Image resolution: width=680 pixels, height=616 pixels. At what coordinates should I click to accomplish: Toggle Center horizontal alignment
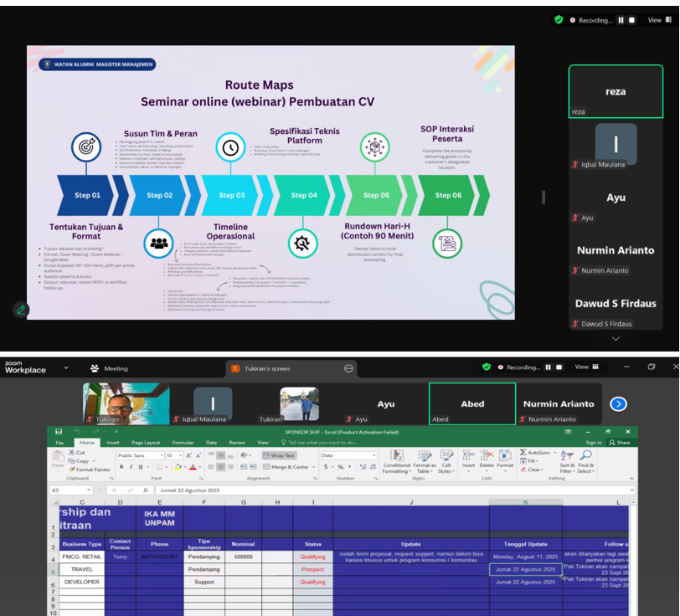pyautogui.click(x=221, y=467)
